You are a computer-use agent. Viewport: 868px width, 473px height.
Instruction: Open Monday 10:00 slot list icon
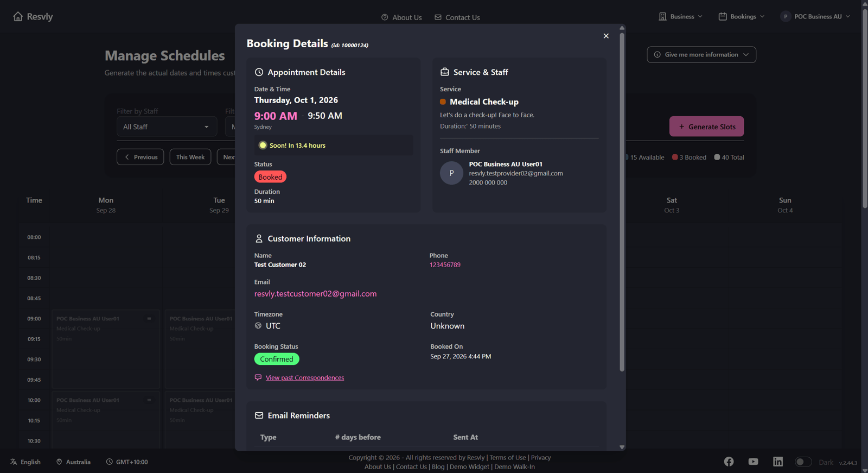point(149,400)
